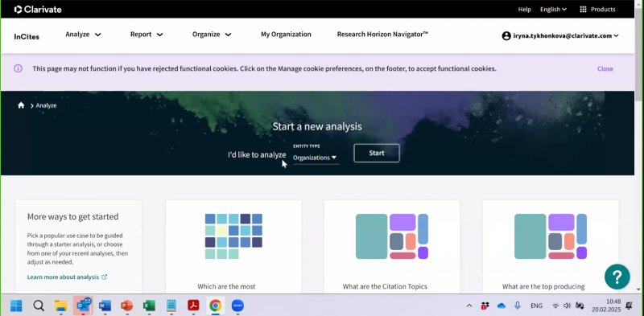This screenshot has height=316, width=644.
Task: Click the OneDrive cloud tray icon
Action: tap(501, 306)
